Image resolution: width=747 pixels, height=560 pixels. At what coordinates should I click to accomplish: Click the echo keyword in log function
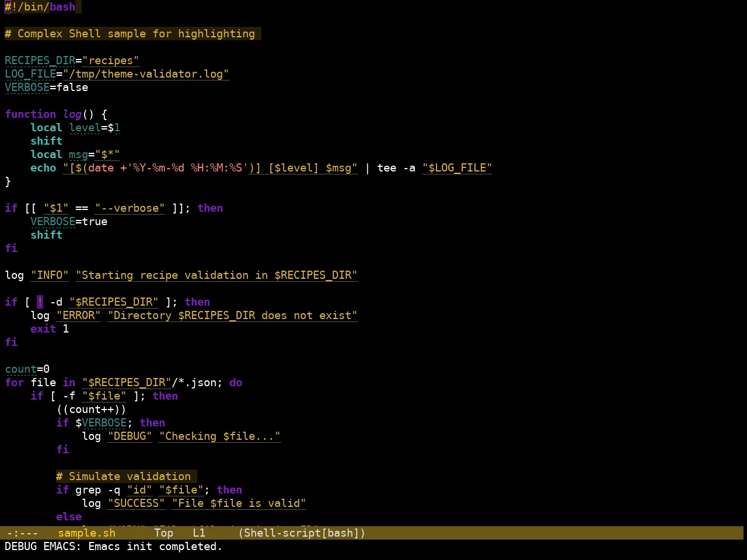(43, 168)
